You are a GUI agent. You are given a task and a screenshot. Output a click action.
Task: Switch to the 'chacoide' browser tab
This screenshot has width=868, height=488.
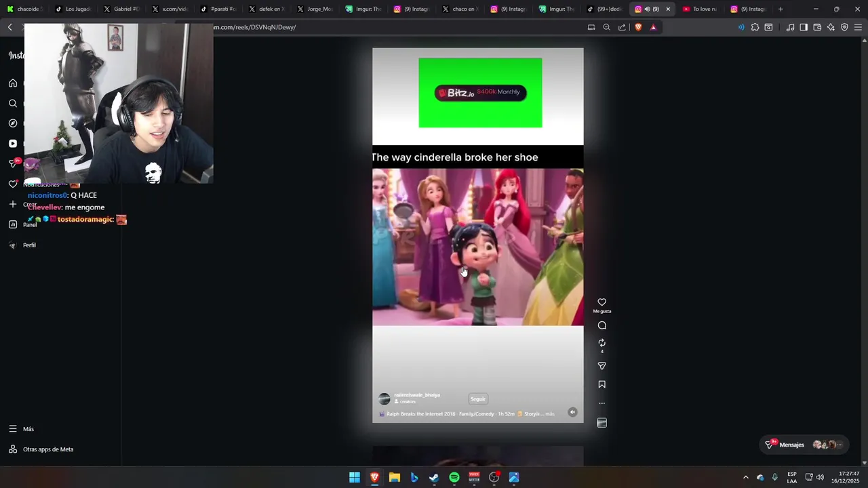24,9
